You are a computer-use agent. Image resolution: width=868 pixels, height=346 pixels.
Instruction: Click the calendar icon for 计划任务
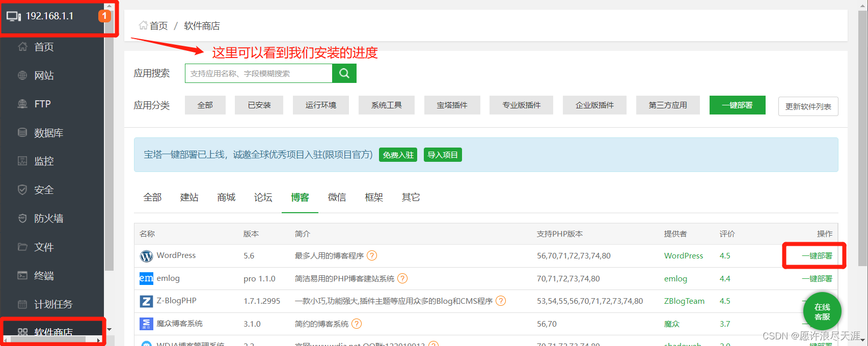pyautogui.click(x=22, y=304)
